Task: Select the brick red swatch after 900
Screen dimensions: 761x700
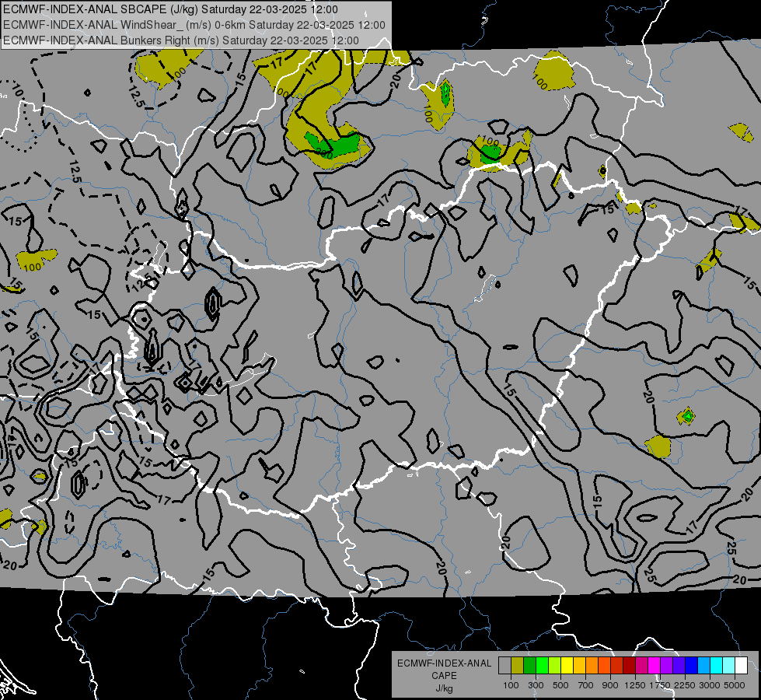Action: [x=617, y=666]
